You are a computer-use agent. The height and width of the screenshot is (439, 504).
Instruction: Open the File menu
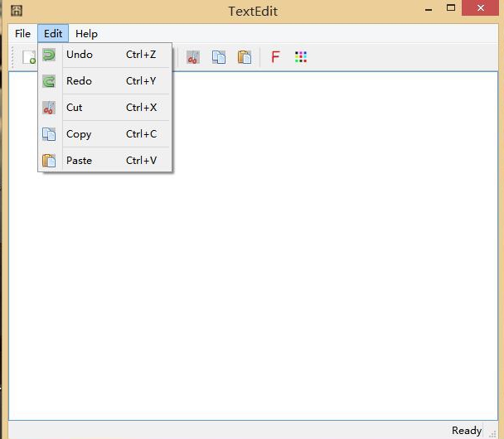click(22, 34)
